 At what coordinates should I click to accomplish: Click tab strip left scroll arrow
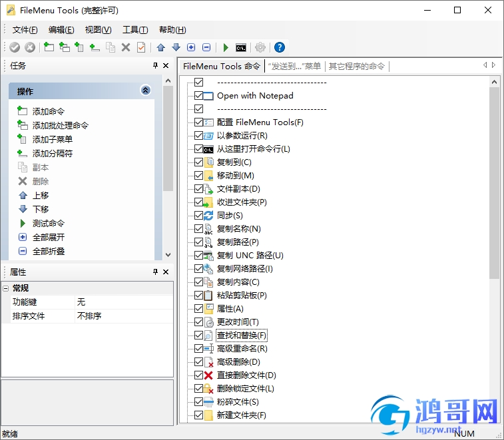pos(485,65)
